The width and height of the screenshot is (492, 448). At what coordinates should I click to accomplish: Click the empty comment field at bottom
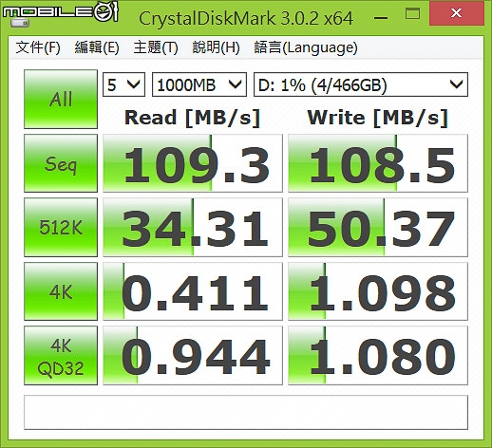coord(246,412)
